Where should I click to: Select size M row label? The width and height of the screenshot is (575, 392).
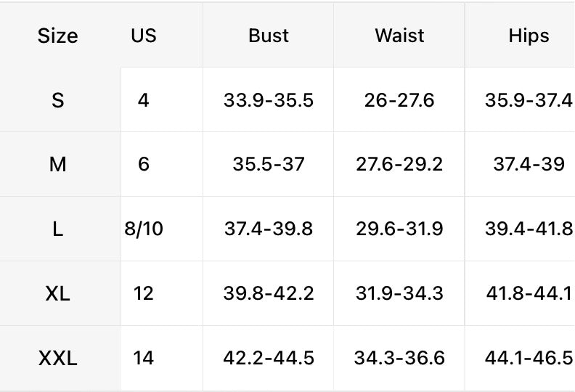[x=57, y=165]
